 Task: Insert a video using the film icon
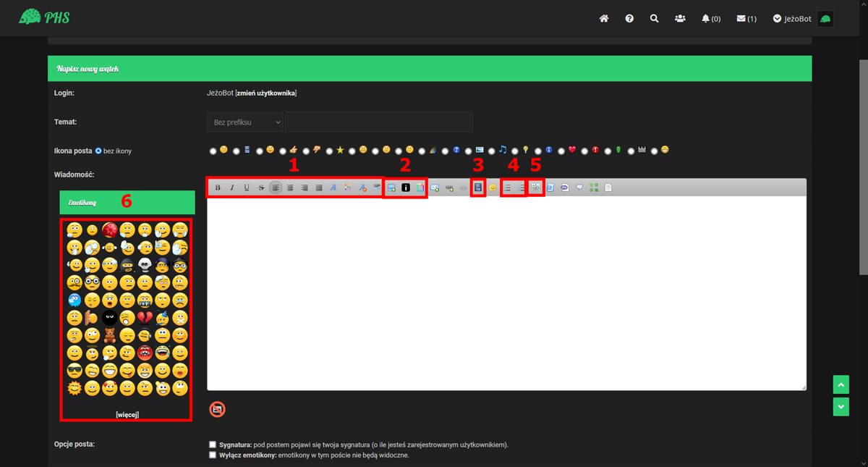[x=478, y=188]
